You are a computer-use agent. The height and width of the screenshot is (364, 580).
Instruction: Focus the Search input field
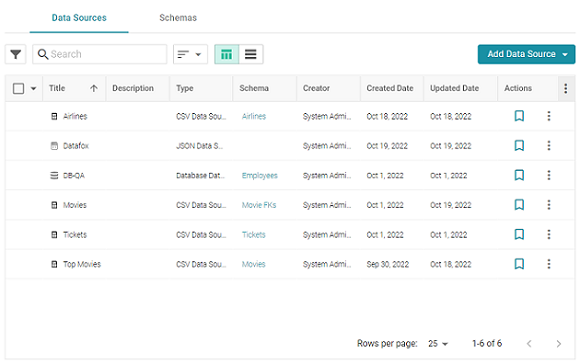pyautogui.click(x=100, y=54)
